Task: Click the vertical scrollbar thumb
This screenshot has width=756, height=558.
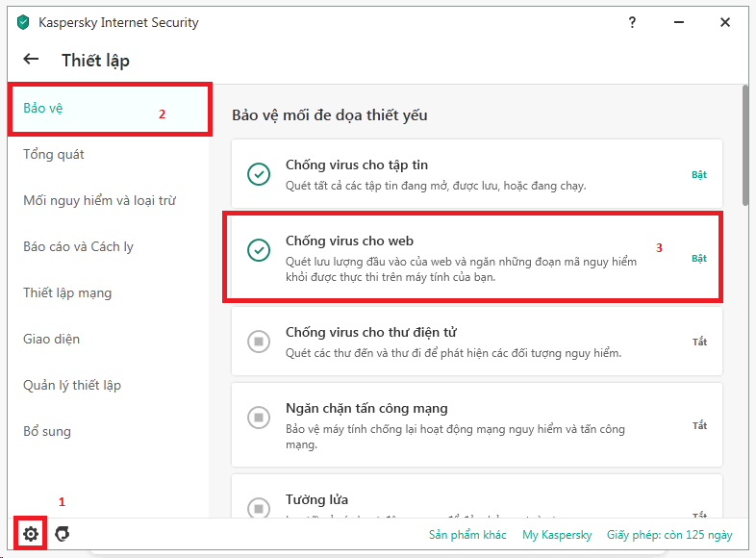Action: click(x=745, y=145)
